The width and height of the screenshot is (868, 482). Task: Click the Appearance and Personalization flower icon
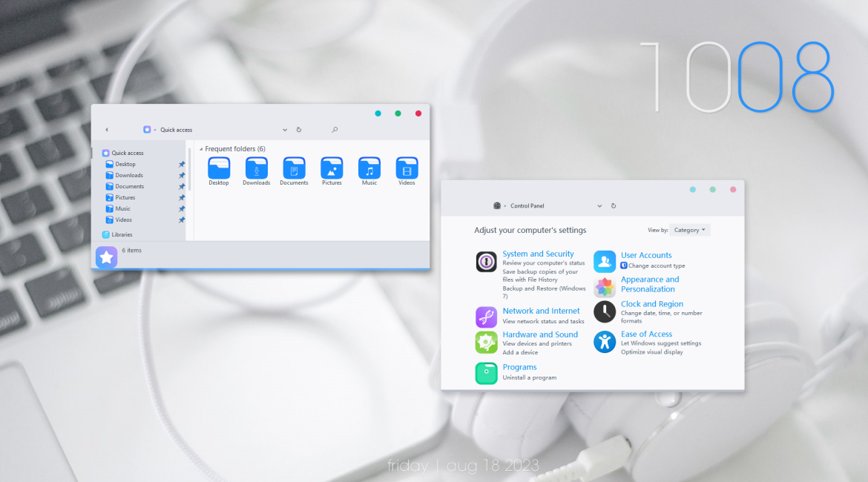pyautogui.click(x=605, y=287)
